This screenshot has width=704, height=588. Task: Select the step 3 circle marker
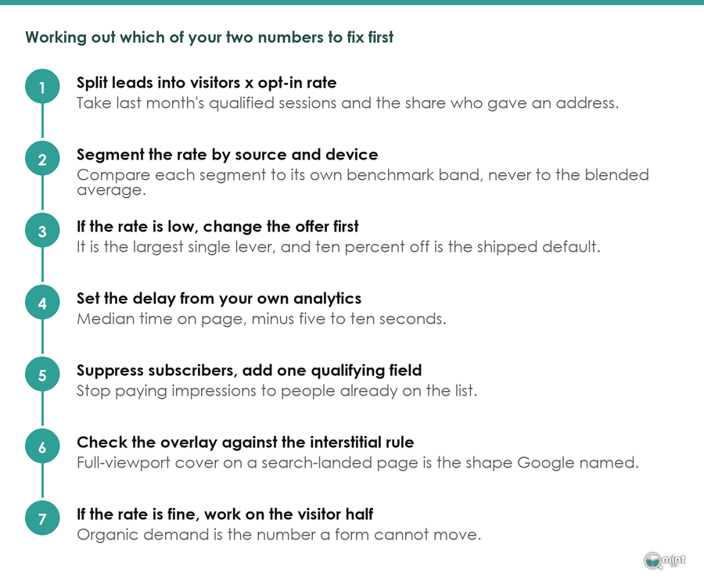coord(42,230)
